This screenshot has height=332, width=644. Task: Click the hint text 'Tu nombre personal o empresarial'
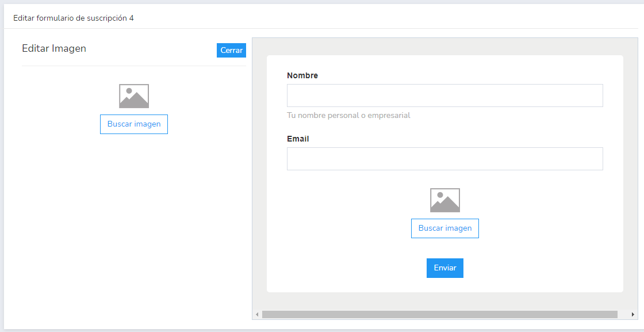point(348,116)
